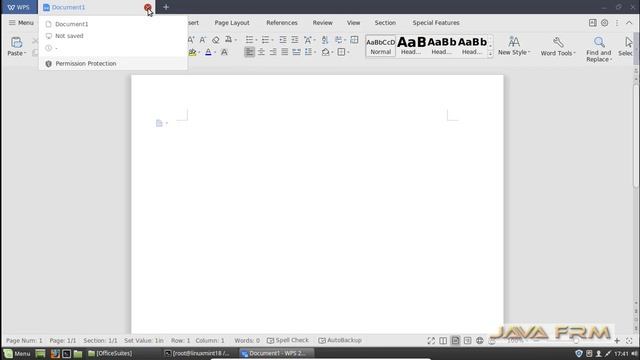Click Permission Protection in the popup
This screenshot has width=640, height=360.
click(113, 64)
